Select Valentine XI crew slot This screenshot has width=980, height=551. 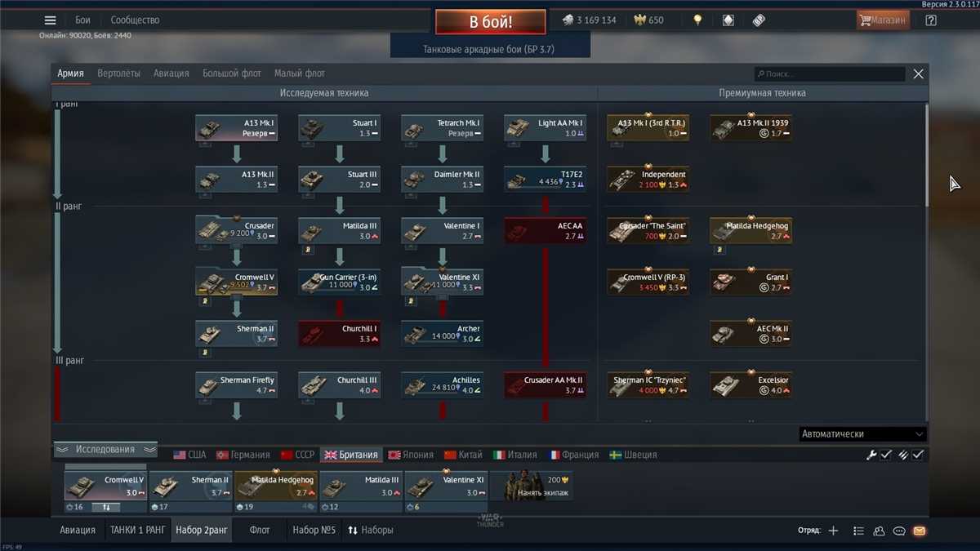445,487
